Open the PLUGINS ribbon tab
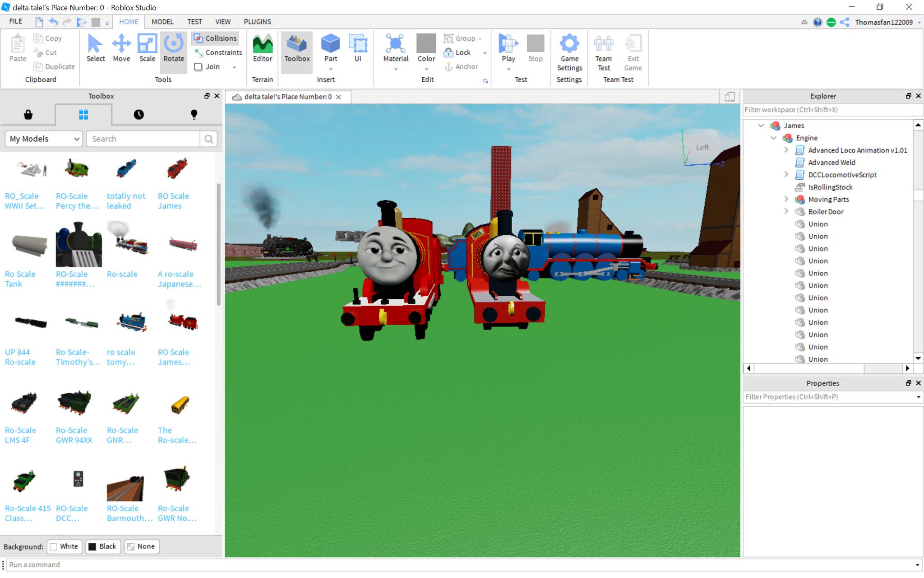 257,22
